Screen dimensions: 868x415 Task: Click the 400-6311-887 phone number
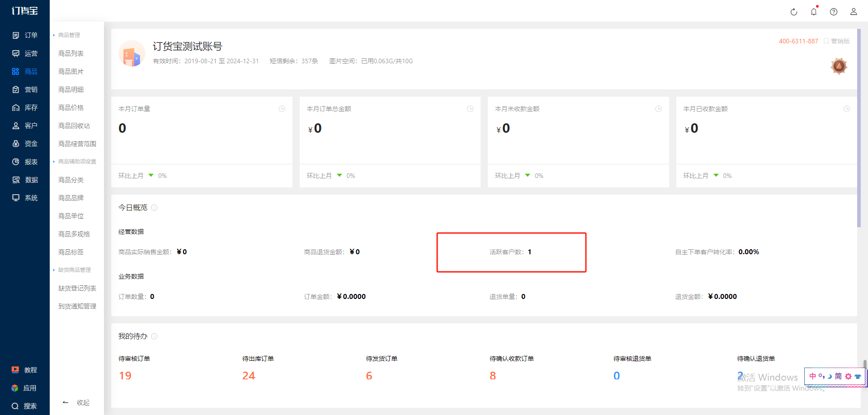tap(798, 41)
